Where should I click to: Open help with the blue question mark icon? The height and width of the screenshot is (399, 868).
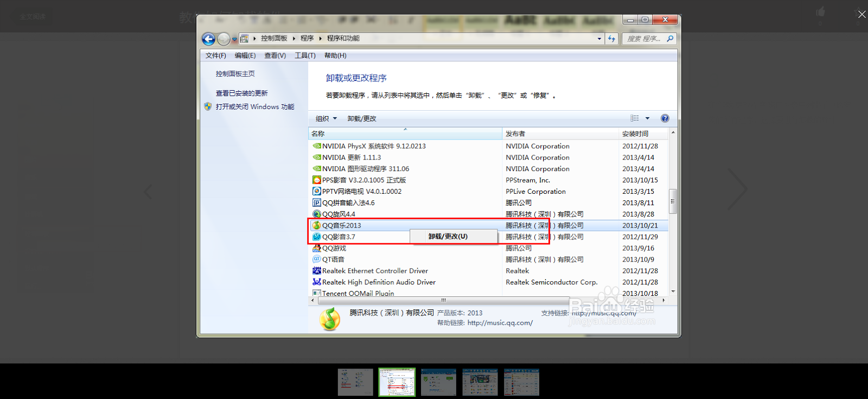click(665, 118)
